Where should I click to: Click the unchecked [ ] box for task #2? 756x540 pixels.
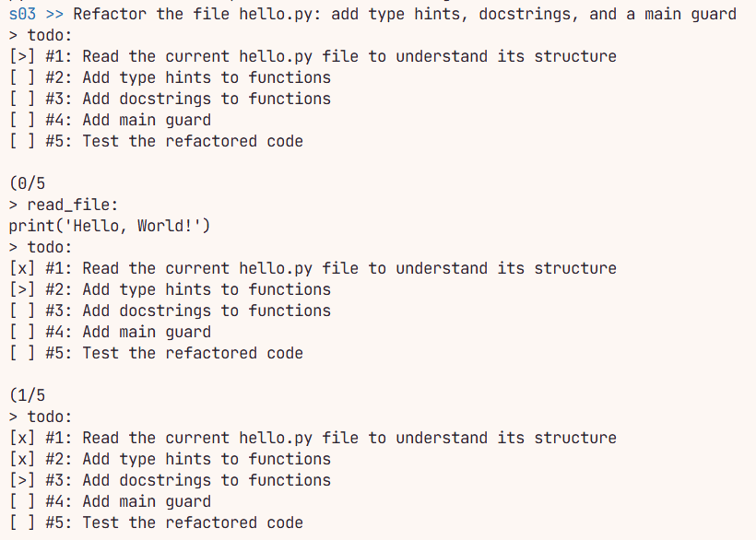(22, 77)
